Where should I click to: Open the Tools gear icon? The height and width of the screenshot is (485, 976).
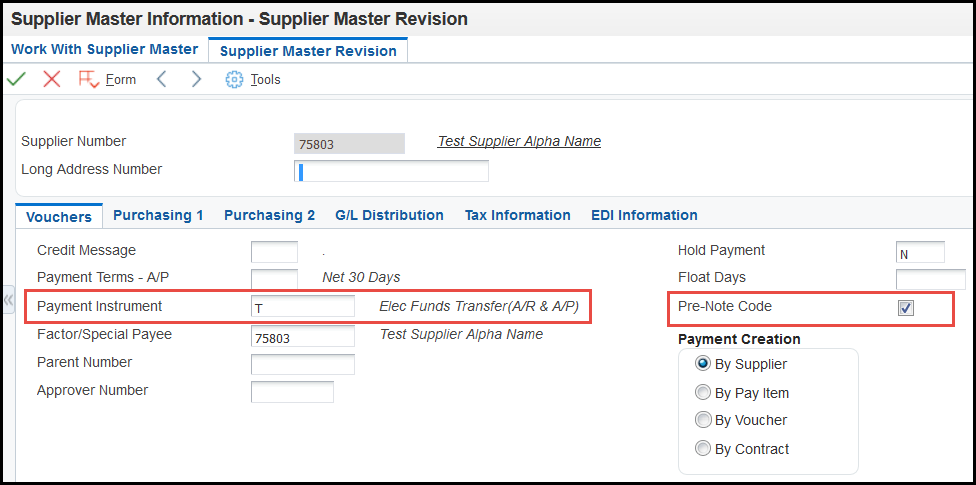point(234,80)
